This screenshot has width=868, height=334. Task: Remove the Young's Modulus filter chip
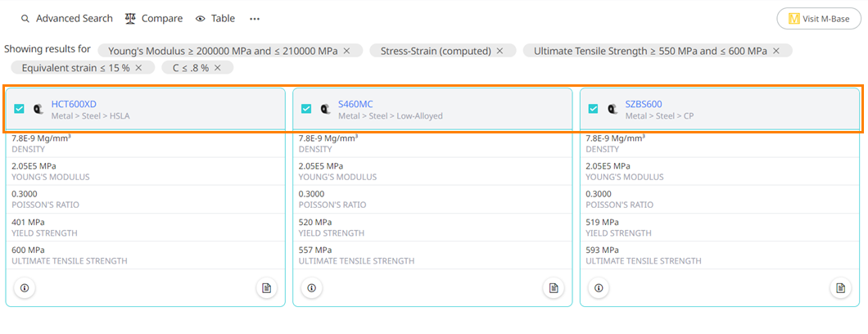click(347, 51)
